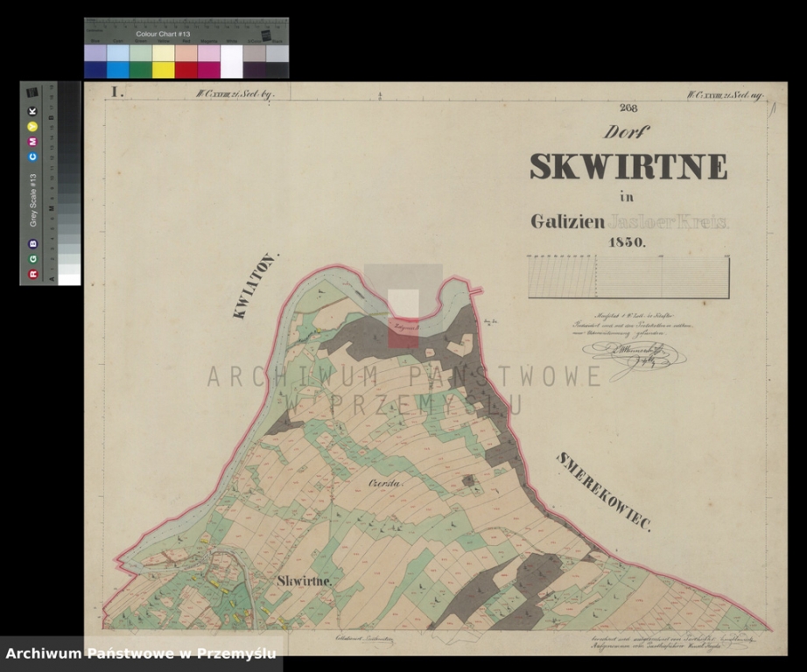Pick the bright cyan colour chart swatch
Screen dimensions: 807x672
[x=118, y=70]
